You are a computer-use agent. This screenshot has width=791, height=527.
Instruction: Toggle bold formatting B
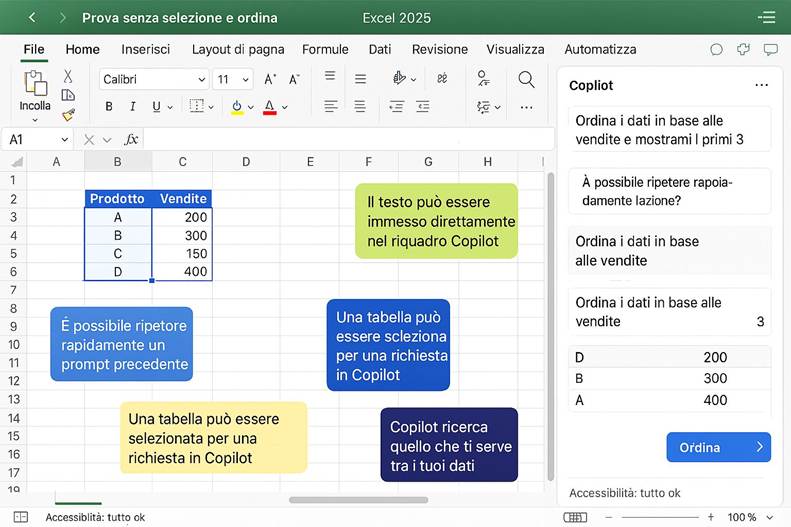[109, 106]
